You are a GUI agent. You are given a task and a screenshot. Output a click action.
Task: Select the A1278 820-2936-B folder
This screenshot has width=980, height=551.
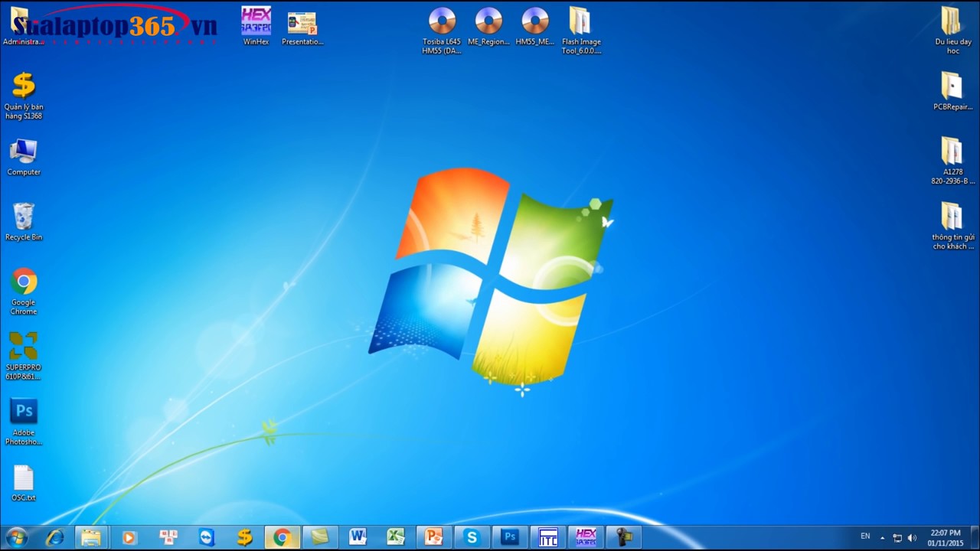click(952, 161)
